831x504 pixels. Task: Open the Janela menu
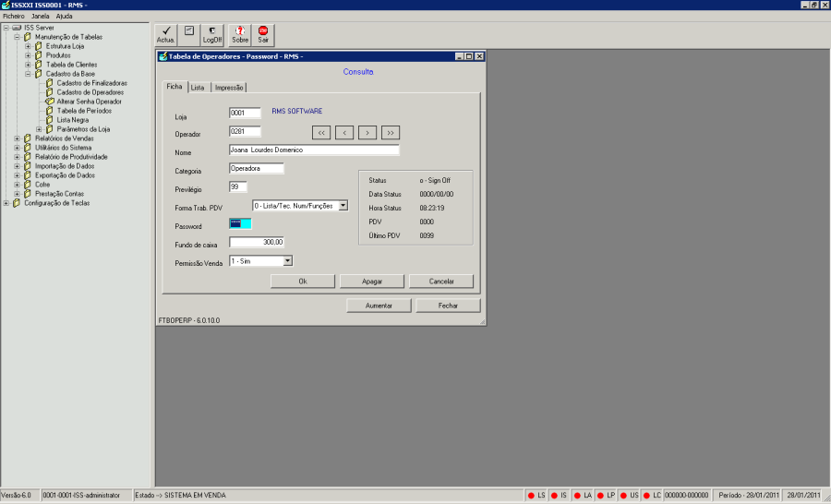click(41, 17)
